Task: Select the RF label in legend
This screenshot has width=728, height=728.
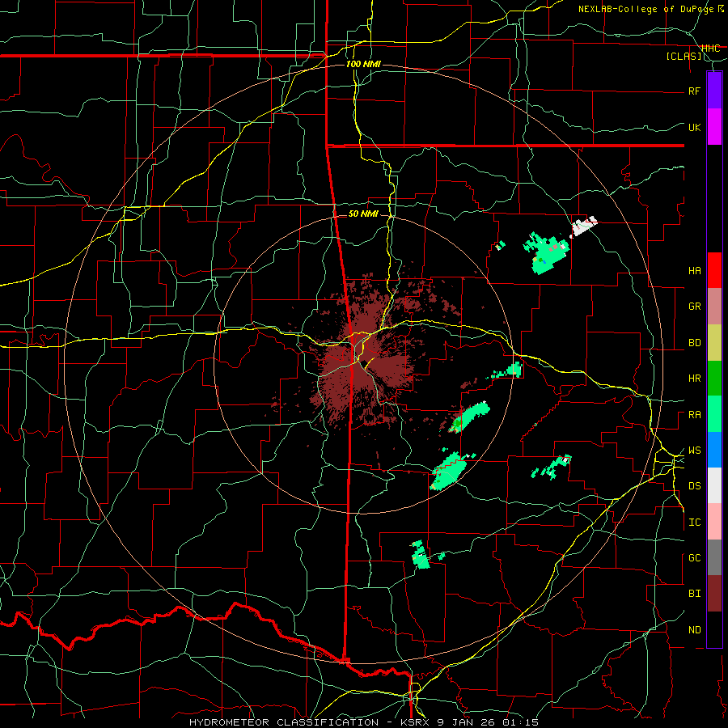Action: pyautogui.click(x=694, y=91)
